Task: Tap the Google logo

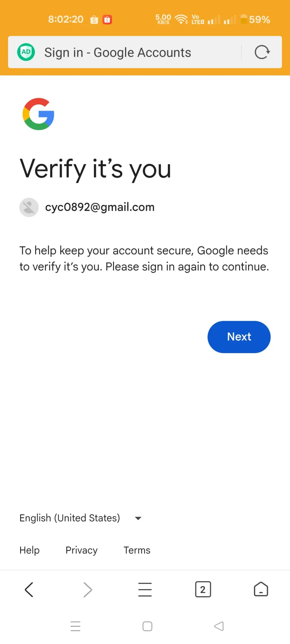Action: pos(39,114)
